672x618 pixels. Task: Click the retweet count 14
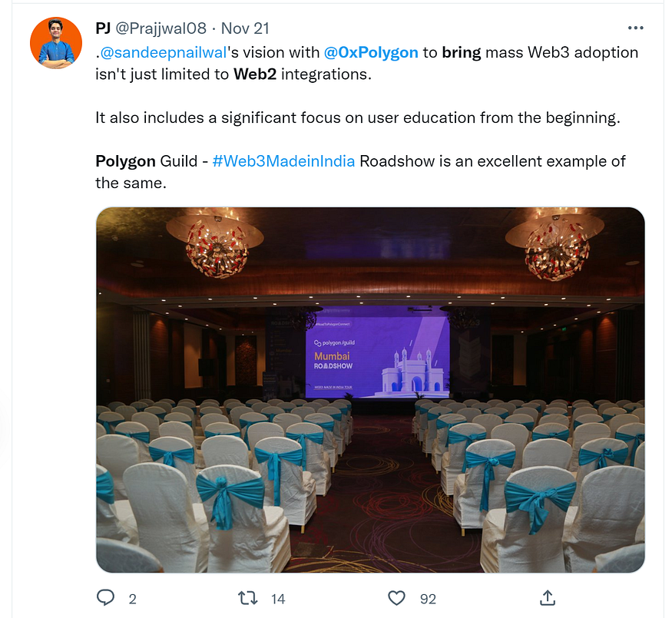coord(278,599)
